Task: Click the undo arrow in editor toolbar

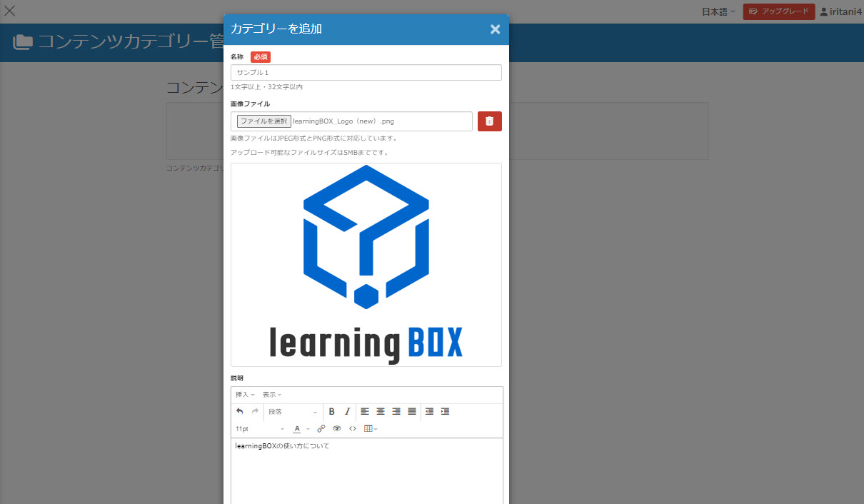Action: point(240,412)
